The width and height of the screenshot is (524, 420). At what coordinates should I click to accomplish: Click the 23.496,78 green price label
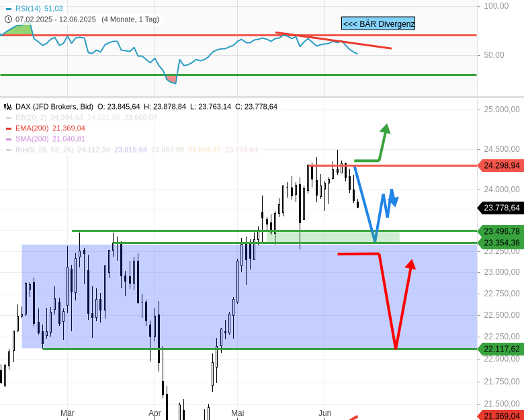501,231
